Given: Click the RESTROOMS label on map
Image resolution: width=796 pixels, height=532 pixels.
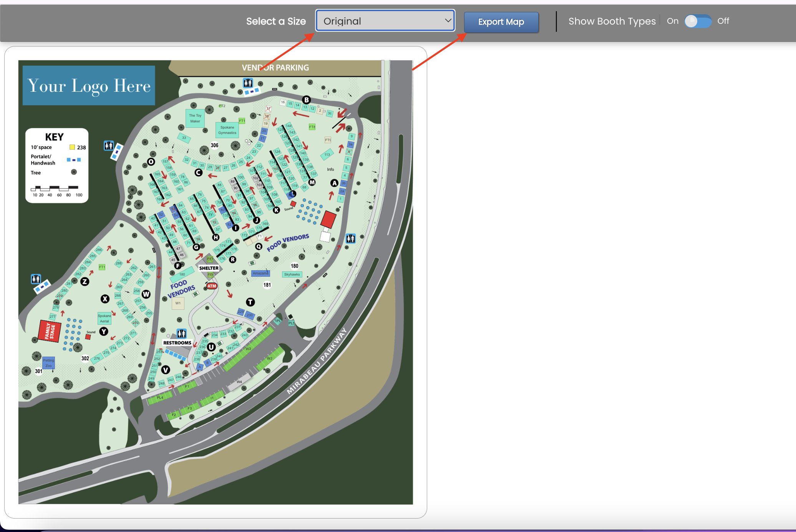Looking at the screenshot, I should (177, 343).
